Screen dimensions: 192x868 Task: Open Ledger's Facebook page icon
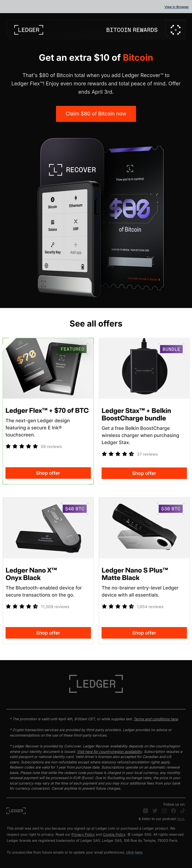pyautogui.click(x=173, y=811)
